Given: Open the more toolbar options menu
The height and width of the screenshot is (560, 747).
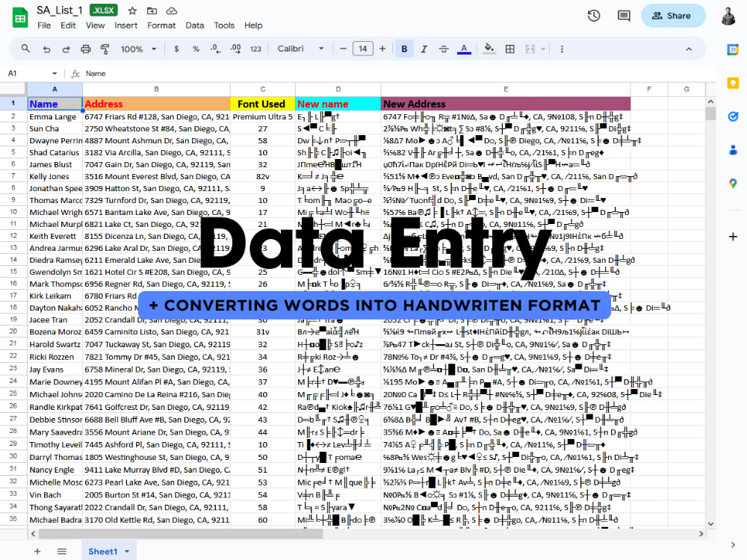Looking at the screenshot, I should pos(562,49).
